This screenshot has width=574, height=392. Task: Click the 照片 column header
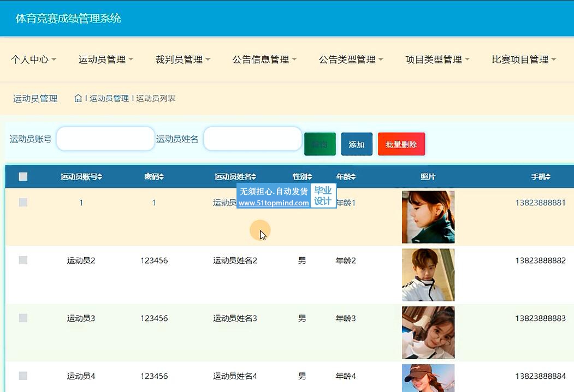pyautogui.click(x=428, y=177)
